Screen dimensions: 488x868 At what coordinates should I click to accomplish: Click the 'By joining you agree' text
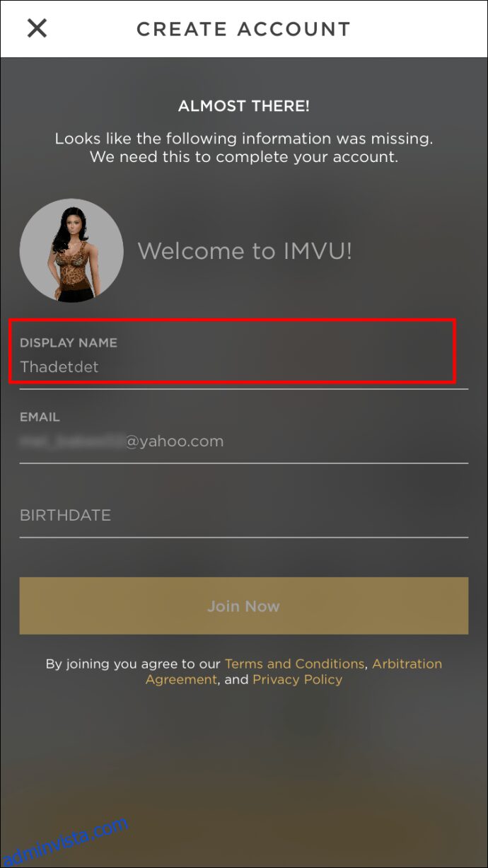click(x=134, y=664)
